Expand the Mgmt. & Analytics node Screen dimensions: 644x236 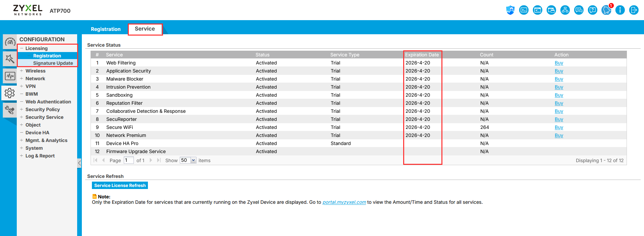click(x=21, y=140)
